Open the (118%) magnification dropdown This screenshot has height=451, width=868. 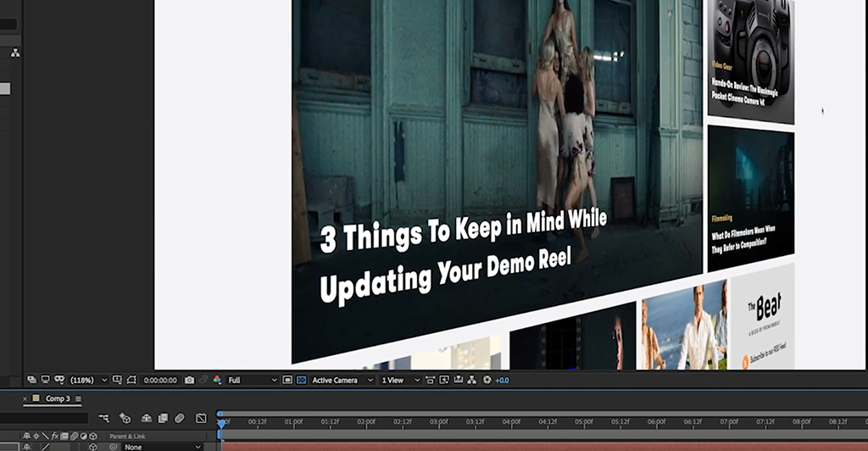88,380
